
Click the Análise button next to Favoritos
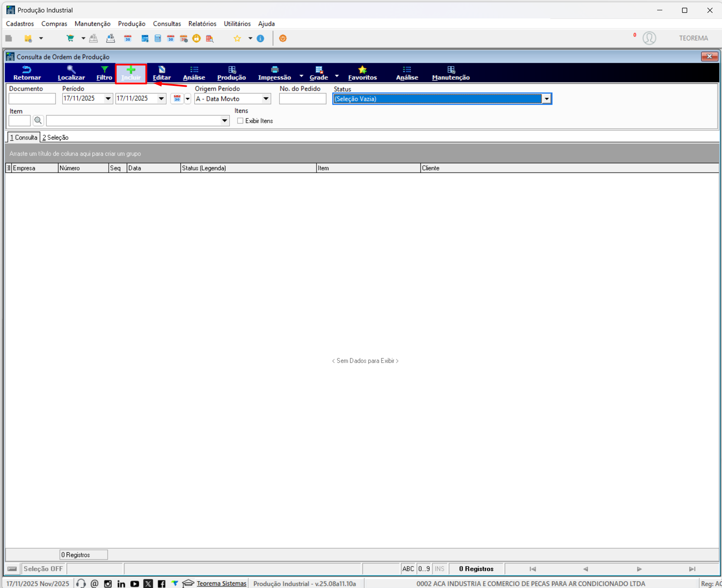point(407,73)
